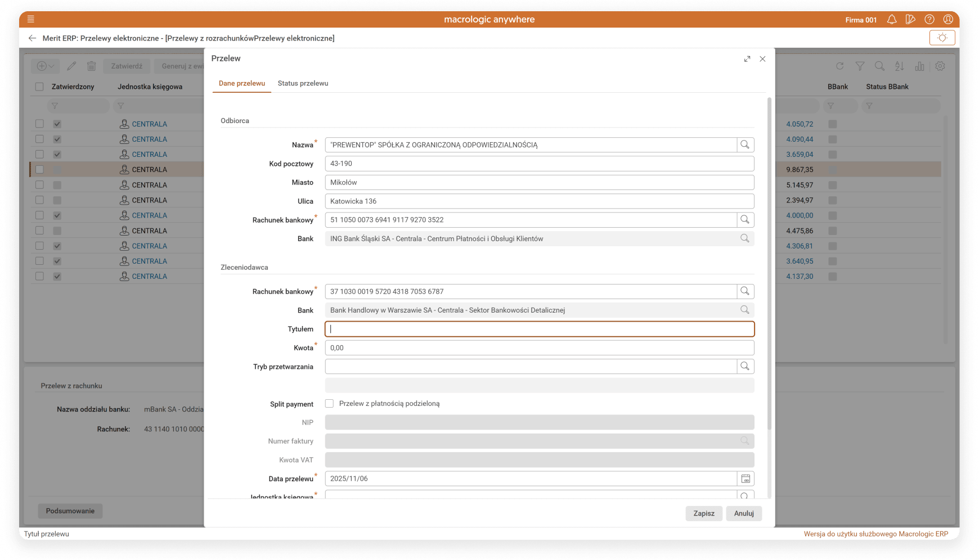Open lookup for Zleceniodawca Rachunek bankowy
Viewport: 979px width, 560px height.
tap(745, 291)
